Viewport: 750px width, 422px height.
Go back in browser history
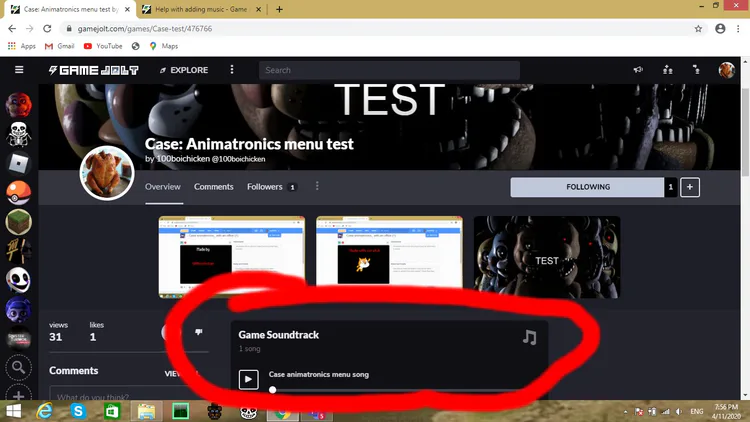[12, 29]
